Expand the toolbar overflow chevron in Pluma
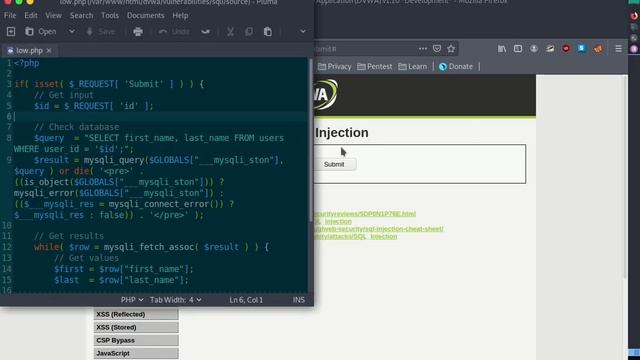640x360 pixels. pos(302,31)
